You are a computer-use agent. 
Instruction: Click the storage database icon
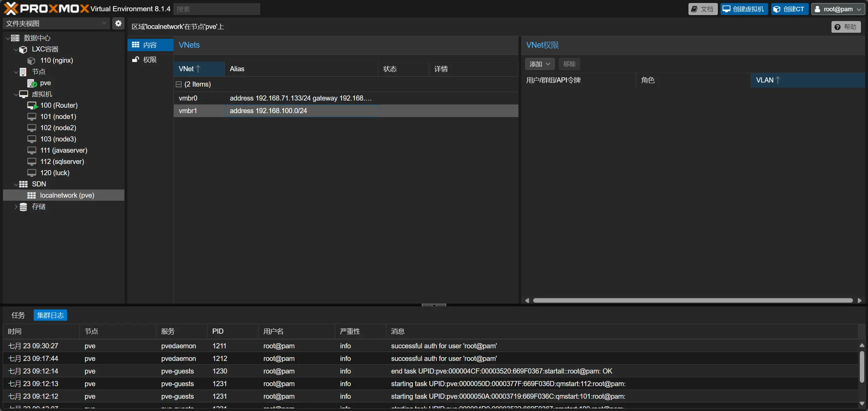tap(23, 207)
